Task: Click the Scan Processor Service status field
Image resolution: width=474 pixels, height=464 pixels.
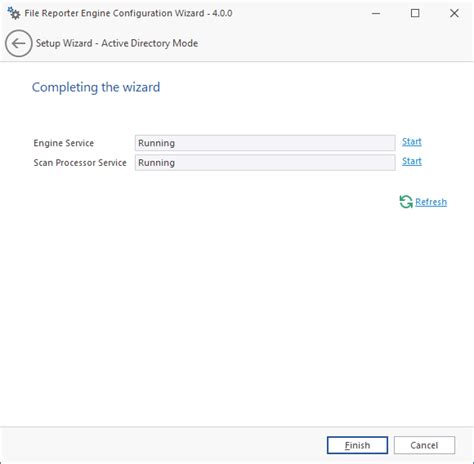Action: point(265,163)
